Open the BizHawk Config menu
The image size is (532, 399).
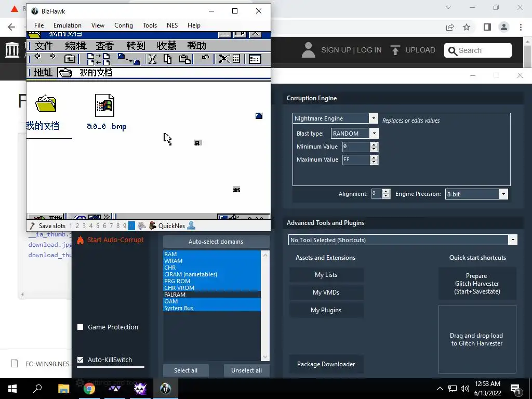click(x=124, y=25)
